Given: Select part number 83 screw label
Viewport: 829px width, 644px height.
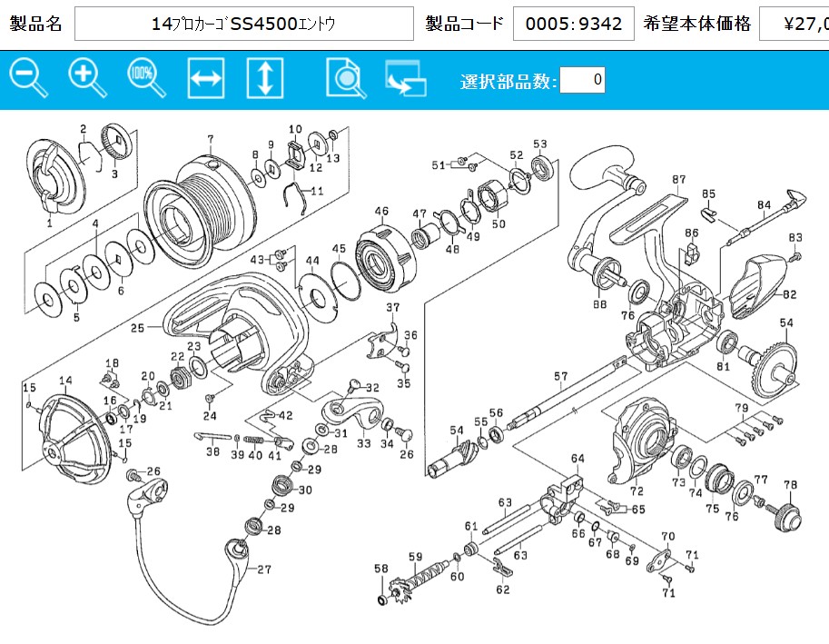Looking at the screenshot, I should point(795,237).
